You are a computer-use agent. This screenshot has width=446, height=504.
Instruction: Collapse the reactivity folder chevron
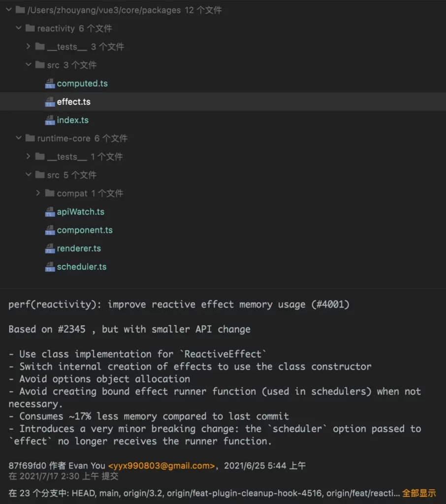pyautogui.click(x=19, y=28)
